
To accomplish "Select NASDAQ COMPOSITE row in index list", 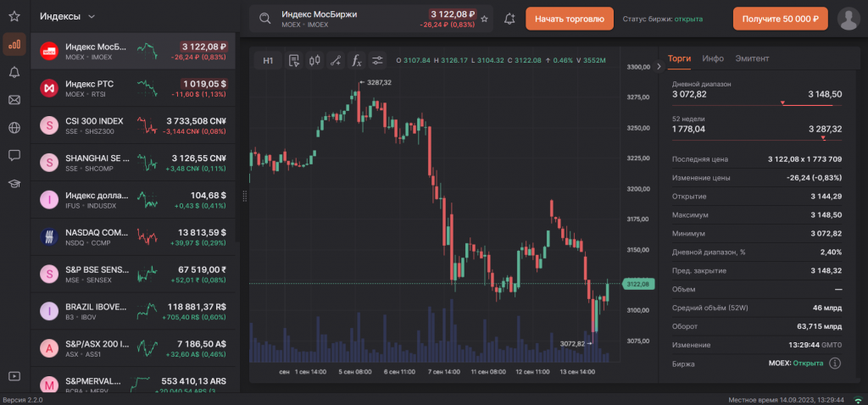I will tap(135, 237).
